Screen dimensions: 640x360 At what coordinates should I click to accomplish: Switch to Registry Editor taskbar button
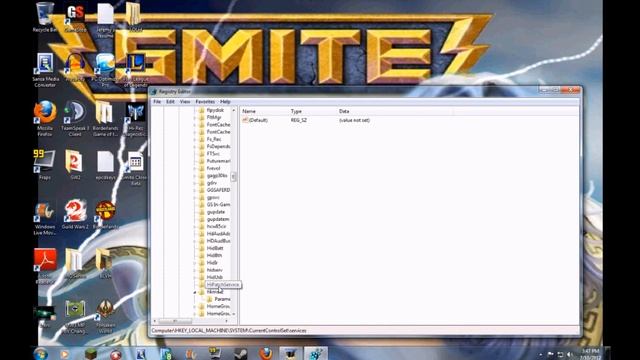tap(316, 353)
